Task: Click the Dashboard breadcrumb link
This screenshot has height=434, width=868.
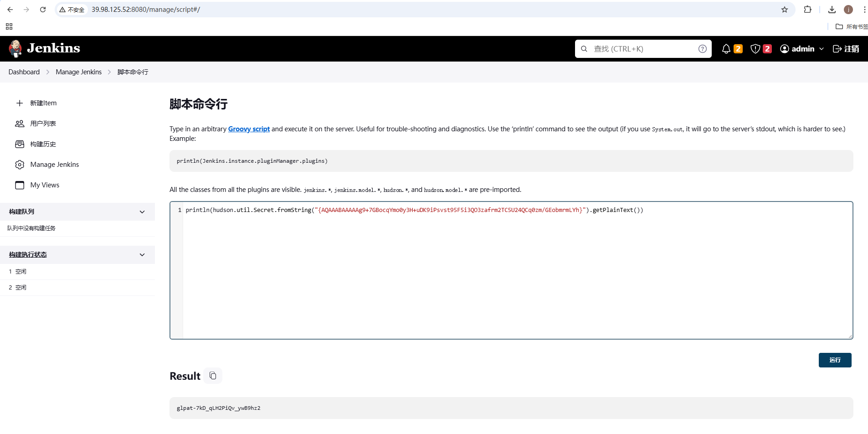Action: click(24, 72)
